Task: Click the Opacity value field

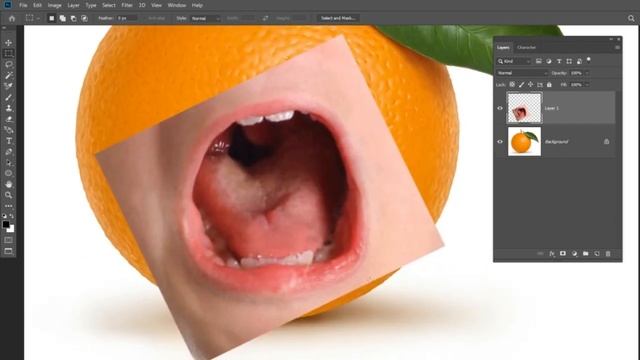Action: (576, 73)
